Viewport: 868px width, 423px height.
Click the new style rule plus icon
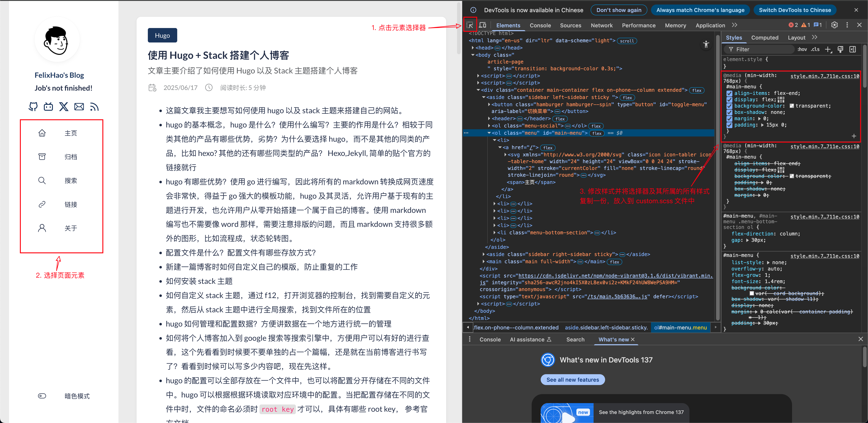[x=828, y=49]
